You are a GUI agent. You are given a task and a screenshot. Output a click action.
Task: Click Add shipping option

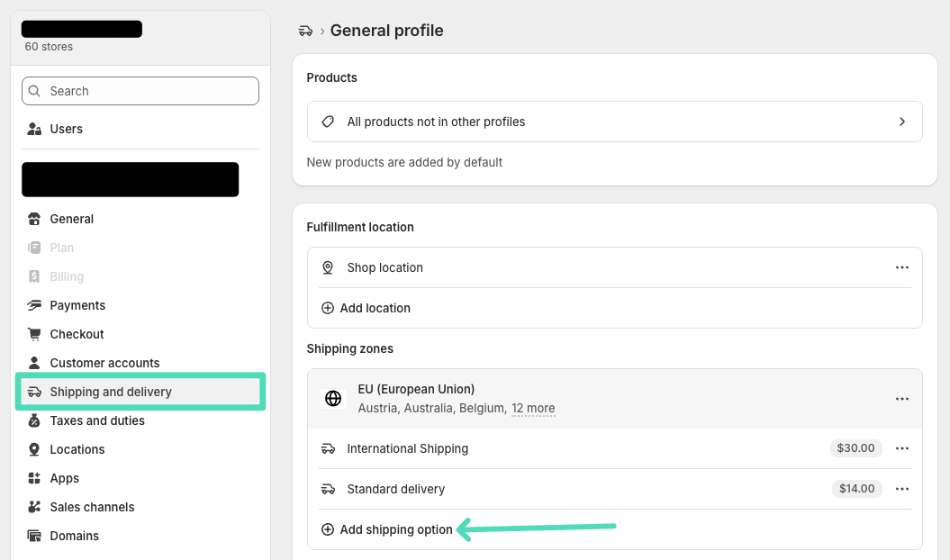(386, 529)
